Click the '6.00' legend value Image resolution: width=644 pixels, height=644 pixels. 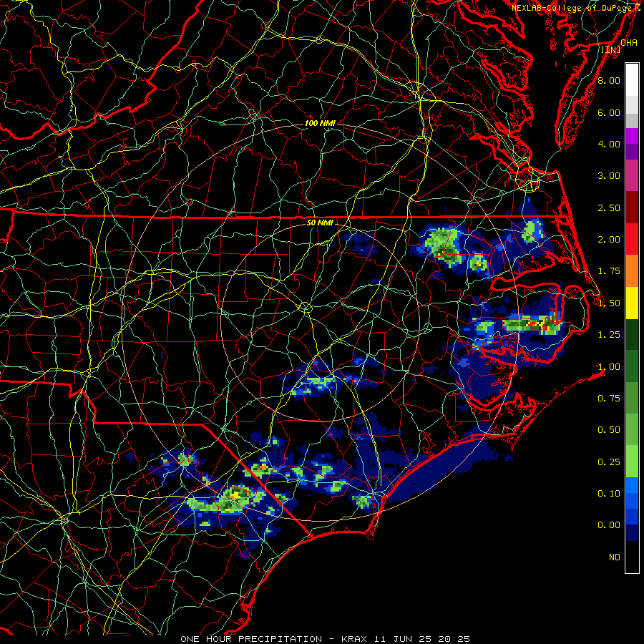click(x=609, y=112)
